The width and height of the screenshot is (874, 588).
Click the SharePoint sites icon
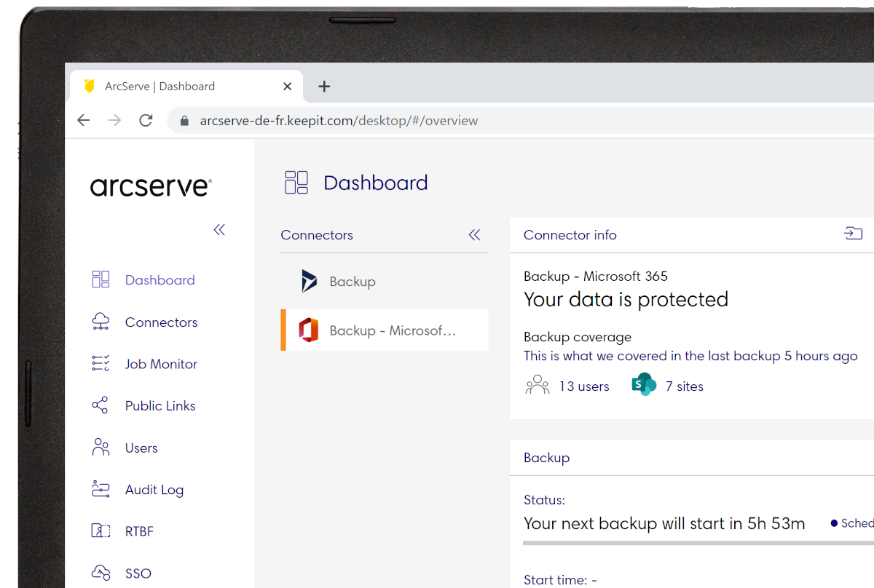(x=644, y=384)
